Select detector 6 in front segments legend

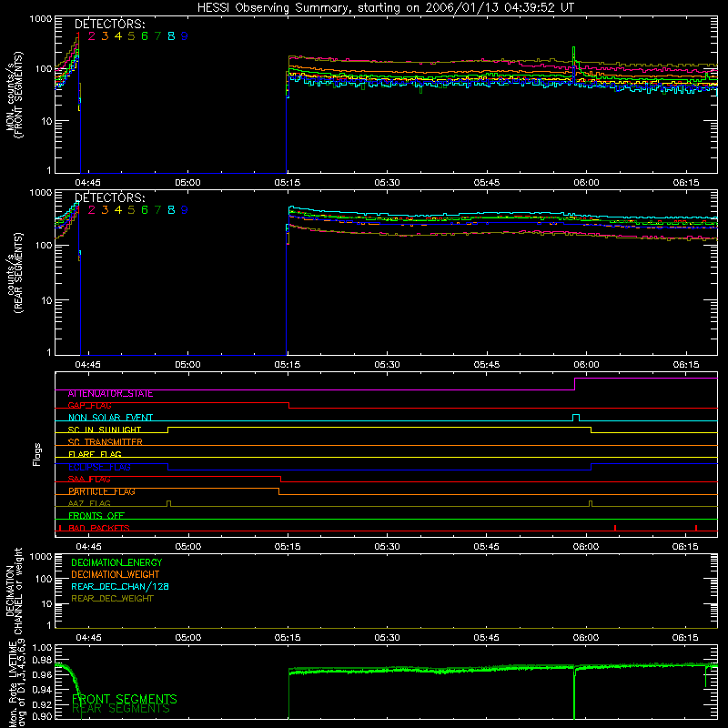[145, 36]
